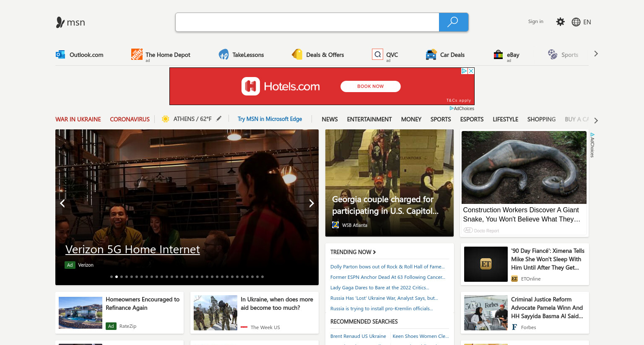644x345 pixels.
Task: Click AdChoices label under Hotels.com banner
Action: click(462, 108)
